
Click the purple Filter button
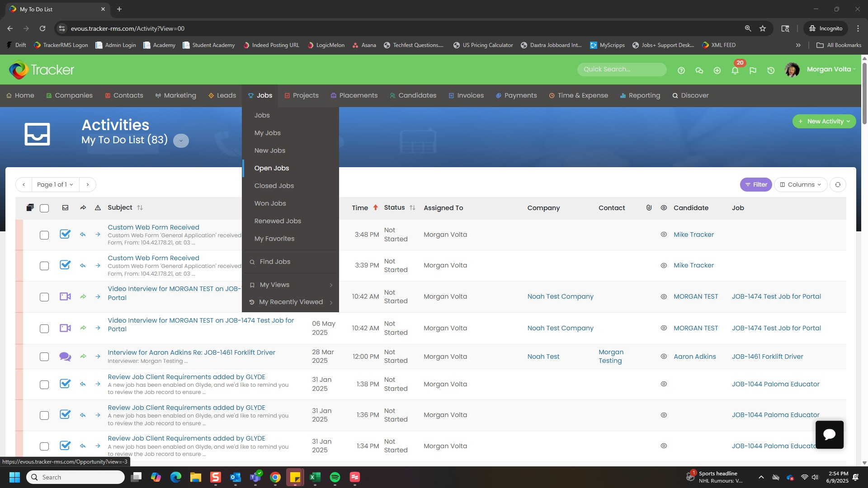[756, 184]
